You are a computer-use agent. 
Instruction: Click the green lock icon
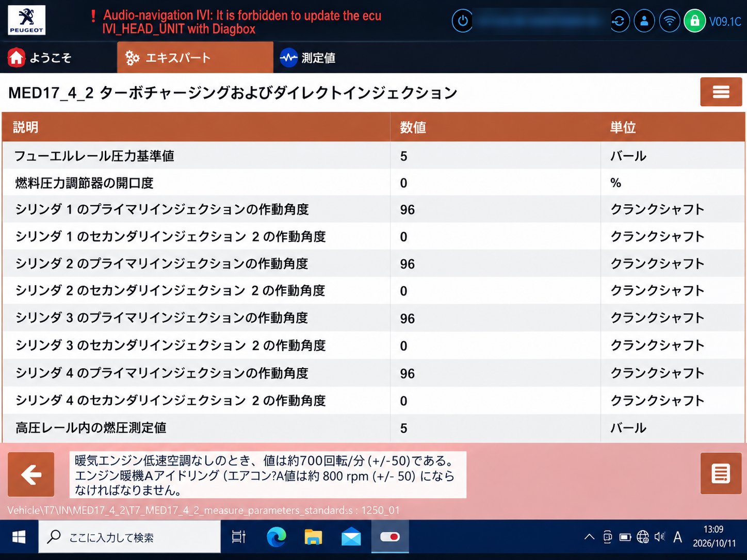pyautogui.click(x=695, y=21)
